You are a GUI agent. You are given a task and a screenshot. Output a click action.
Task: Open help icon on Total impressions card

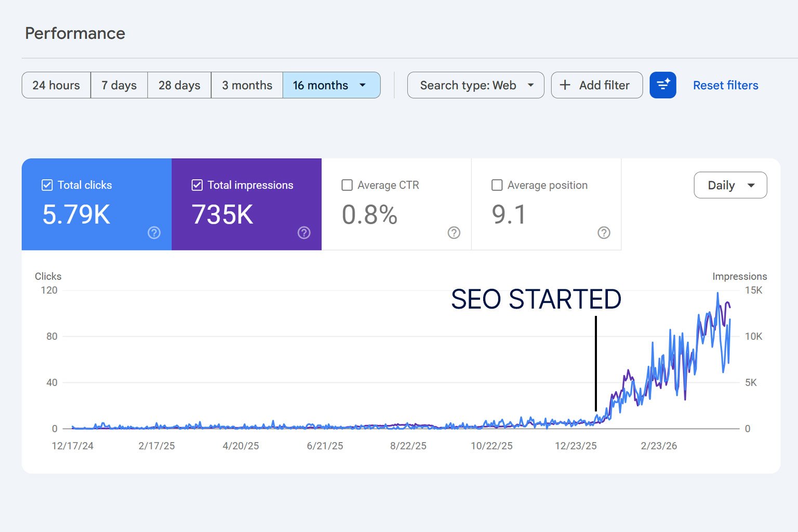click(x=304, y=233)
